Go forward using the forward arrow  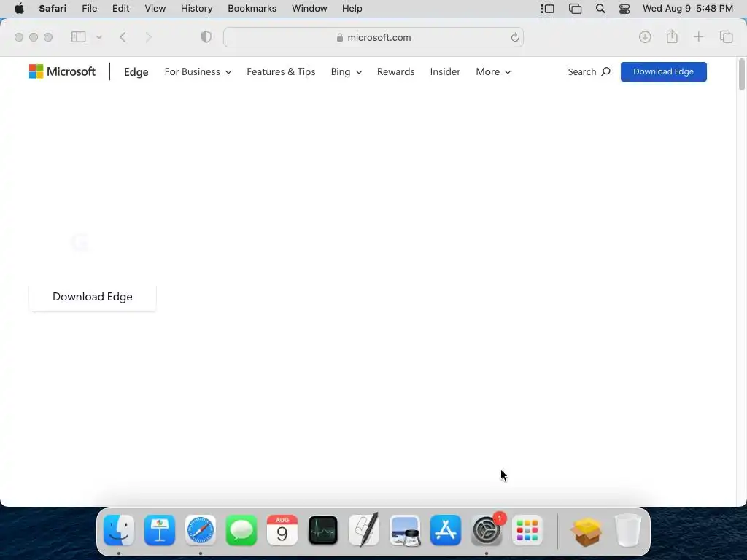point(148,37)
